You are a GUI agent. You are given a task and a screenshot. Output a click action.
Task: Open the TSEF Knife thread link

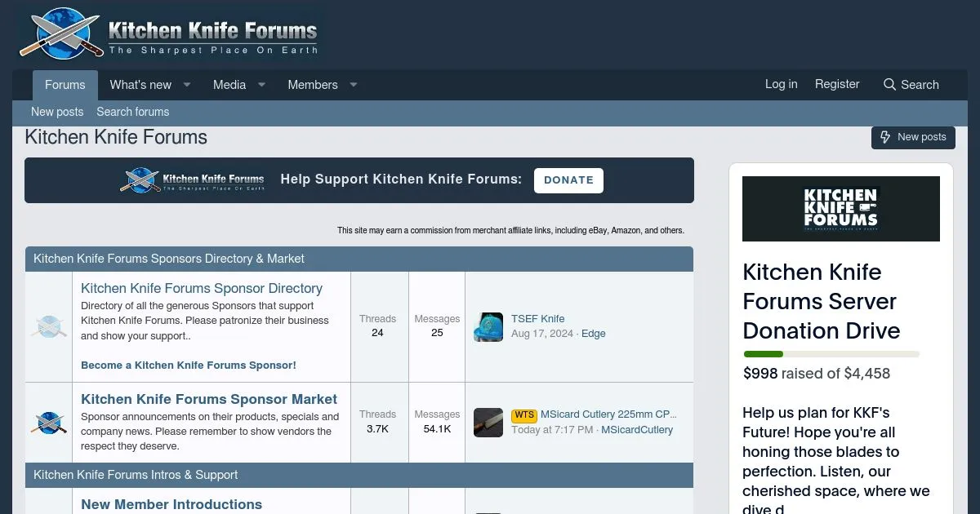pos(538,319)
